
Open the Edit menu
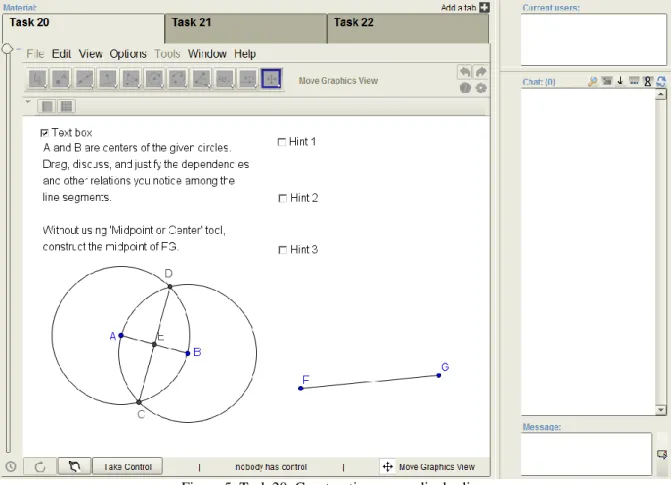point(61,54)
